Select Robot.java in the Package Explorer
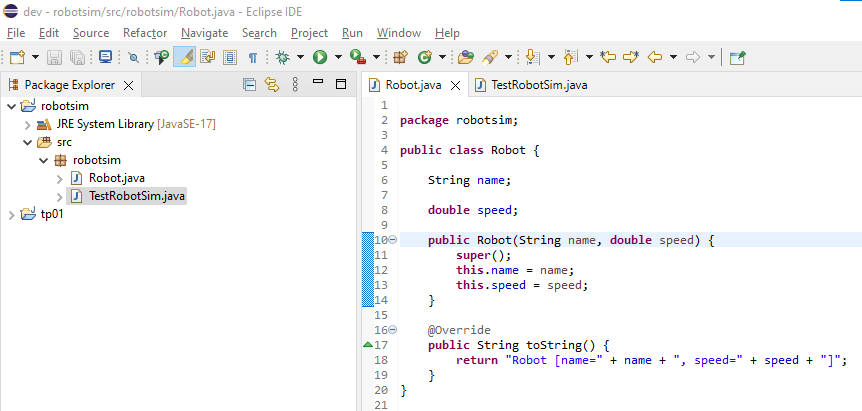The image size is (862, 411). 117,178
